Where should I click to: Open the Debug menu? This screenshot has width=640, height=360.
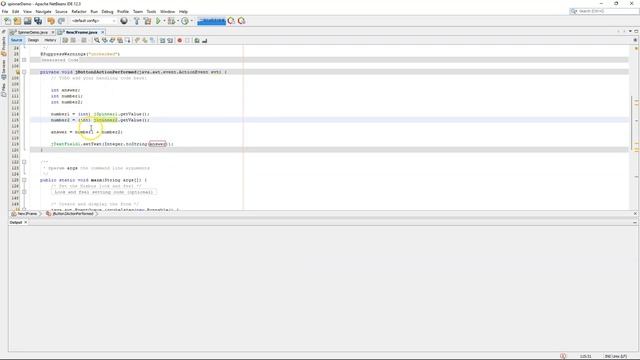(x=107, y=11)
